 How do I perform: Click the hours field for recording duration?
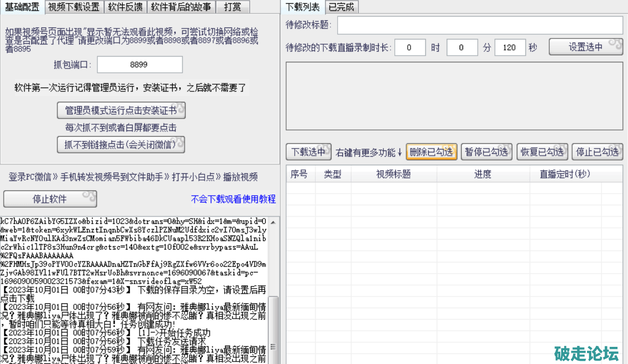[x=409, y=48]
